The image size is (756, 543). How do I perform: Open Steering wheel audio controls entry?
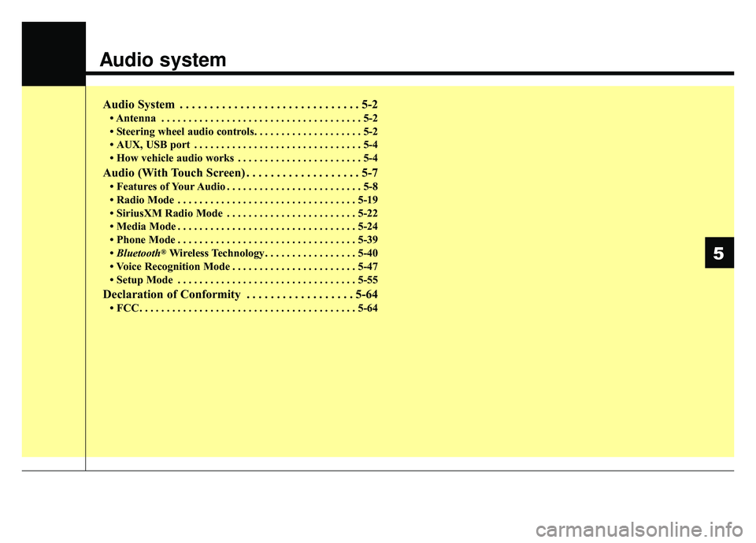click(x=243, y=131)
